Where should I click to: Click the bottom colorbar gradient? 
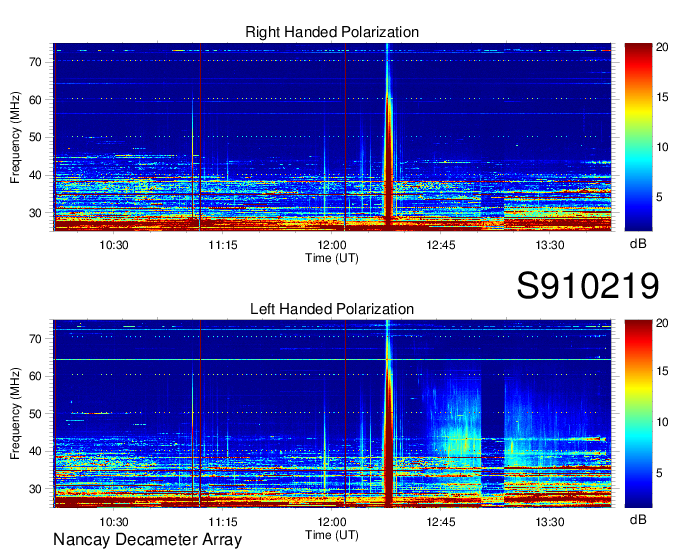pyautogui.click(x=638, y=413)
